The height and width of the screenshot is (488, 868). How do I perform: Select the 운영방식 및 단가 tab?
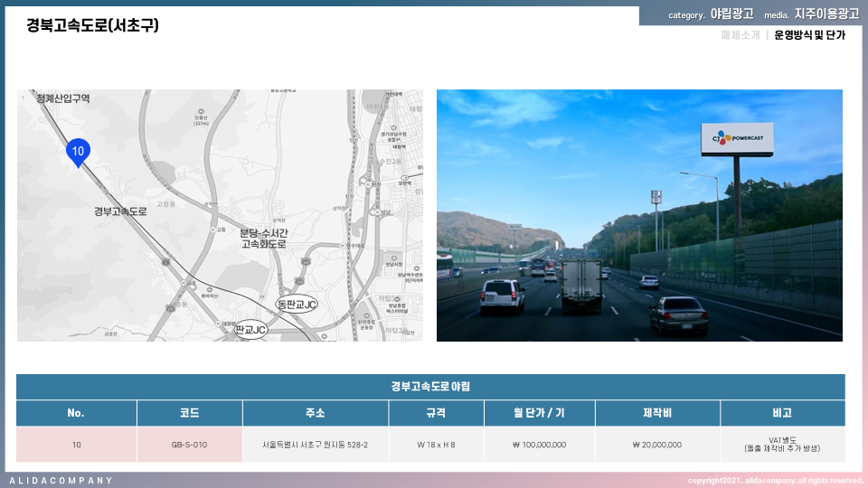tap(809, 35)
